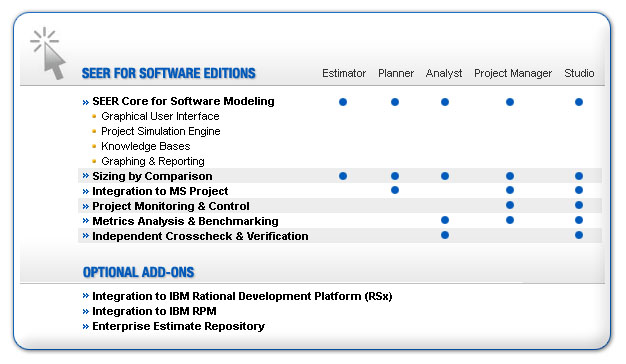Open Integration to IBM Rational Development Platform

tap(242, 296)
